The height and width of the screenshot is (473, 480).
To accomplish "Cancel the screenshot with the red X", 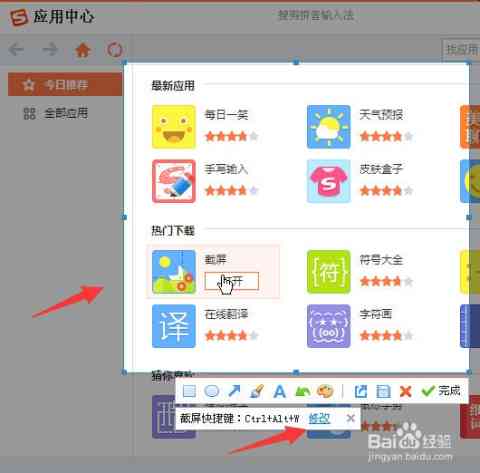I will click(405, 391).
